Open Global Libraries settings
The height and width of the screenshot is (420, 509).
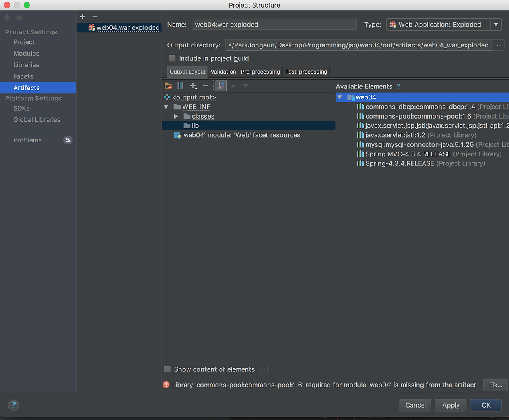37,120
